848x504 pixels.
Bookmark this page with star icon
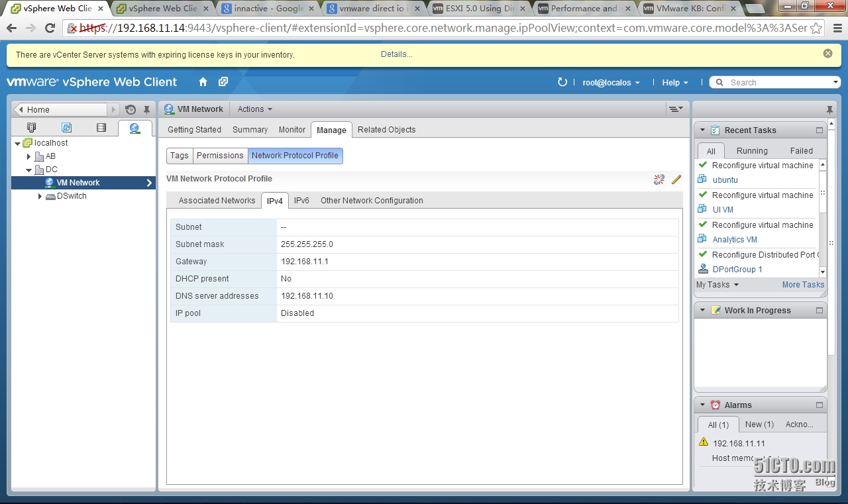816,28
